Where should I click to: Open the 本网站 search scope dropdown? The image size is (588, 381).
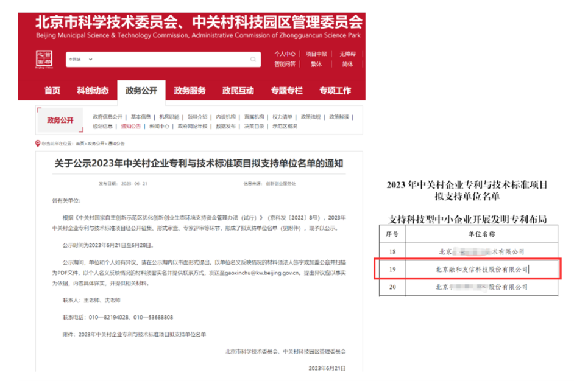(x=80, y=60)
